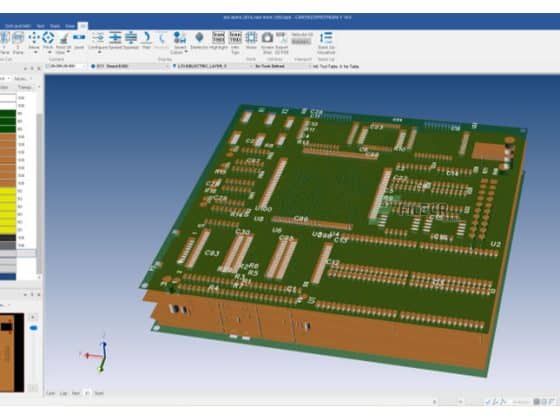Screen dimensions: 560x420
Task: Click the board preview thumbnail
Action: (12, 352)
